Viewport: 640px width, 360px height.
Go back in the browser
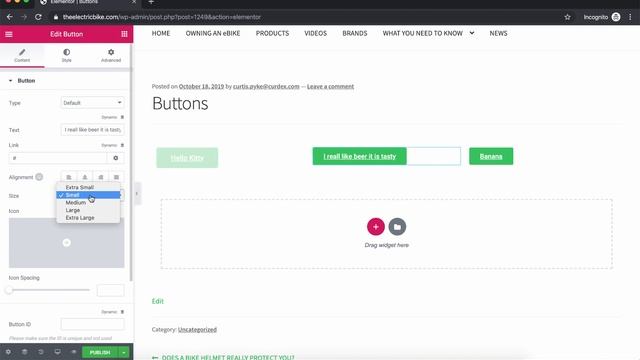click(10, 17)
